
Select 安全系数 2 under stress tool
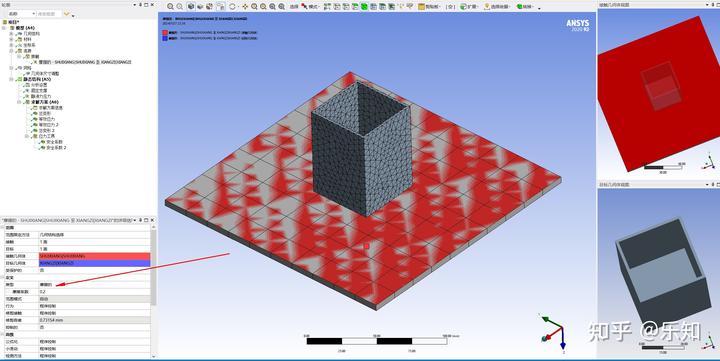(56, 147)
